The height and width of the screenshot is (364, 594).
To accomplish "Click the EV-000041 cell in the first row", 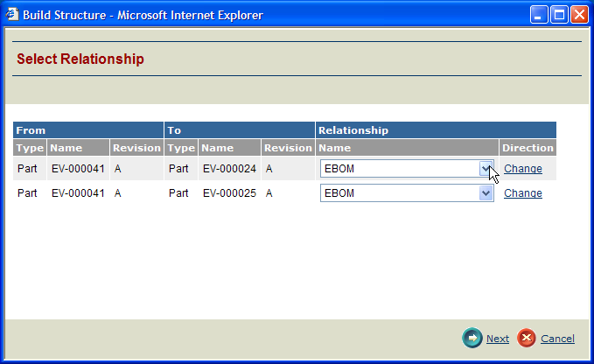I will (78, 169).
